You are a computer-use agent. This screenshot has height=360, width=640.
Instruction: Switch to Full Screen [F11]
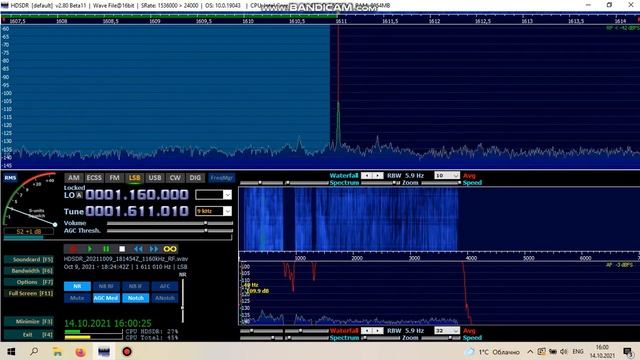coord(29,293)
